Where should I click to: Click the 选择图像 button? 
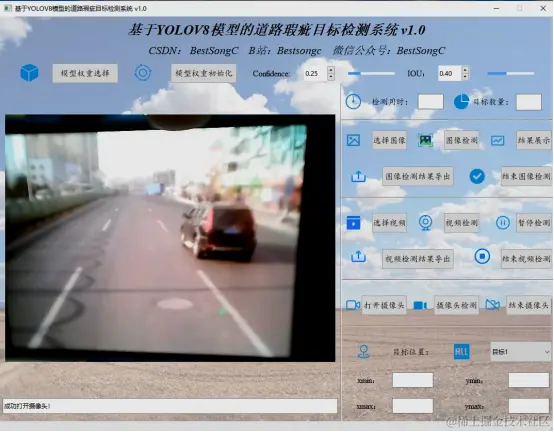[x=389, y=140]
